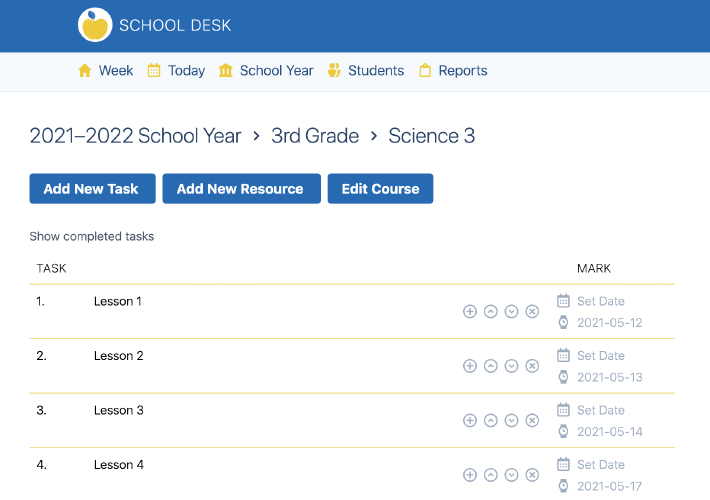This screenshot has width=710, height=500.
Task: Click the building icon beside School Year
Action: 225,71
